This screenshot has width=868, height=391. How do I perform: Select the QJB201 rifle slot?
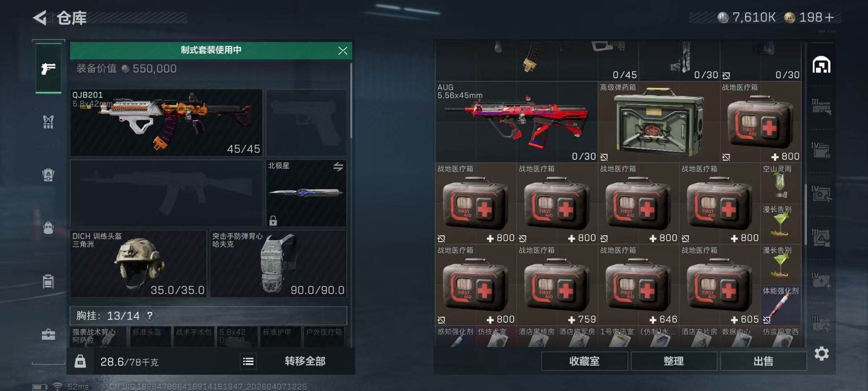[x=166, y=123]
